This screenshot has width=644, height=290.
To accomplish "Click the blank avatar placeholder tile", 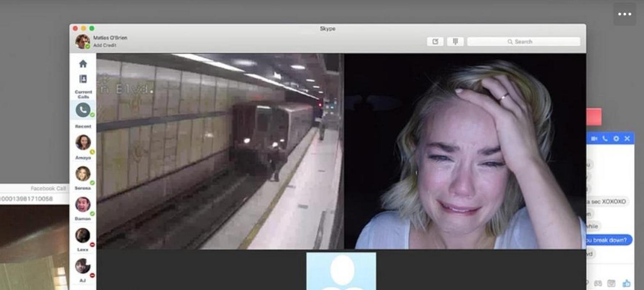I will click(x=341, y=271).
